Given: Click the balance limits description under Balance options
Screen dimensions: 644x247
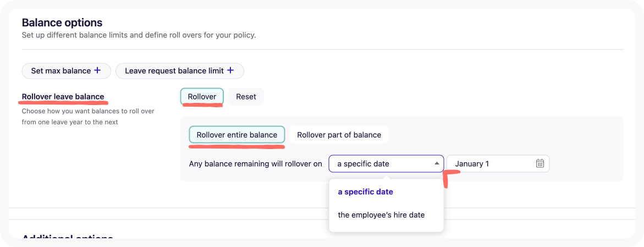Looking at the screenshot, I should coord(139,35).
